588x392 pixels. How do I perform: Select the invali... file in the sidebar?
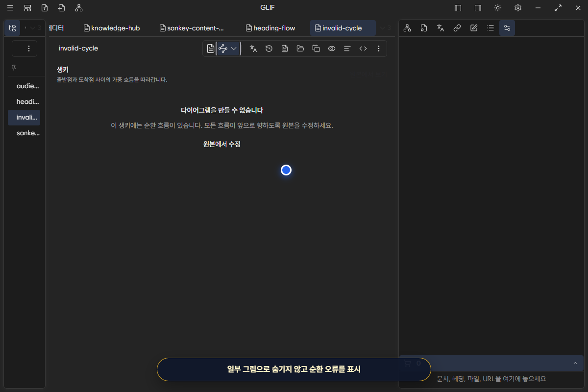coord(24,117)
